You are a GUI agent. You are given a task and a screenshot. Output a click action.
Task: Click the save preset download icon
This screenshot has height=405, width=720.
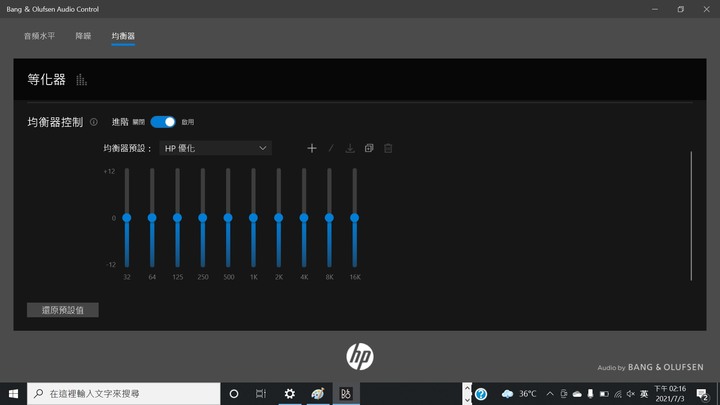pos(350,148)
